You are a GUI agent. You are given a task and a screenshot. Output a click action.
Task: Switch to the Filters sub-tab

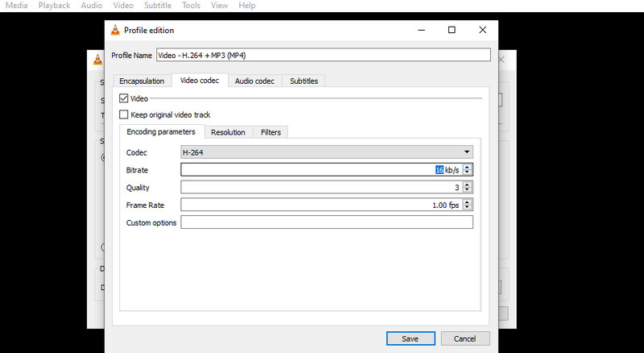(270, 132)
